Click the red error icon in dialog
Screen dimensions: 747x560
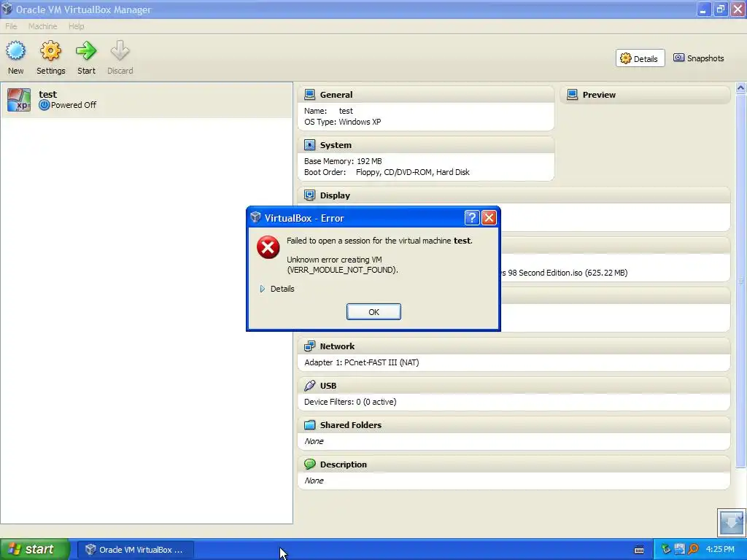click(x=268, y=247)
